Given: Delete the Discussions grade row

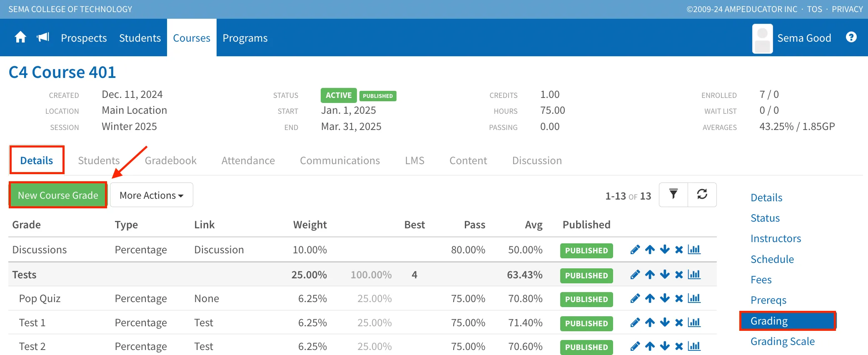Looking at the screenshot, I should (x=679, y=250).
